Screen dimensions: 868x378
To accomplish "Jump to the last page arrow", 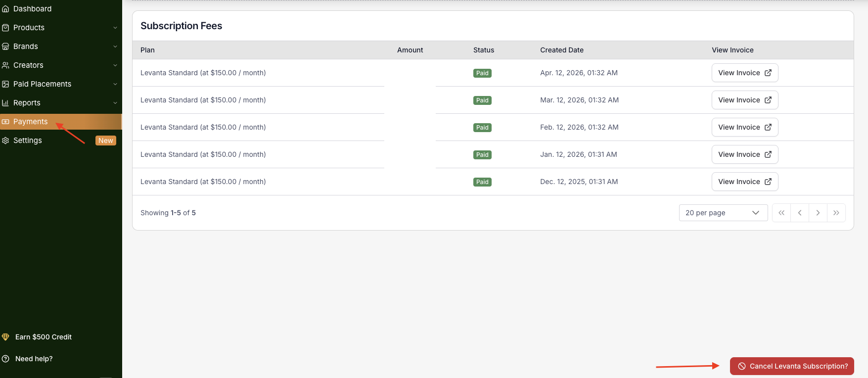I will click(836, 213).
